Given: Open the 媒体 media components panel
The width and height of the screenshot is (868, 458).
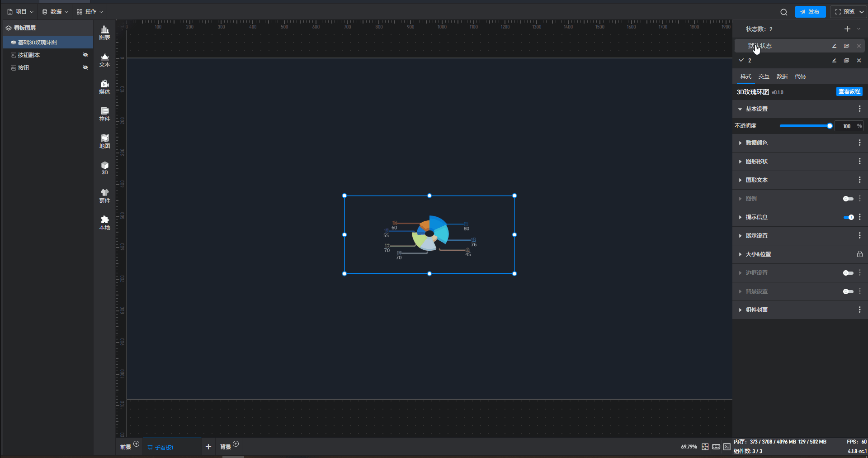Looking at the screenshot, I should click(x=104, y=87).
